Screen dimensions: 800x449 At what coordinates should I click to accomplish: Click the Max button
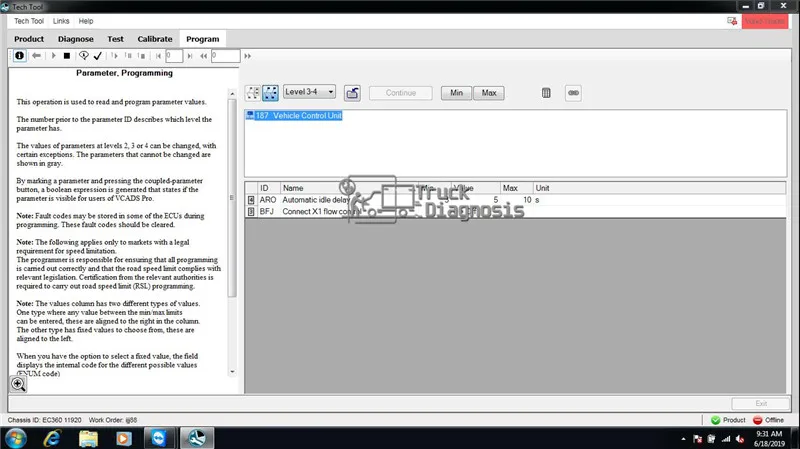(489, 93)
